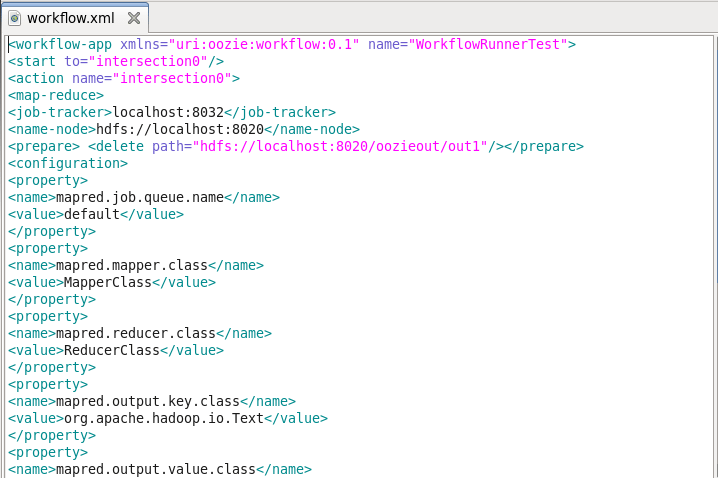Click mapred.reducer.class property name
This screenshot has width=718, height=478.
[136, 333]
